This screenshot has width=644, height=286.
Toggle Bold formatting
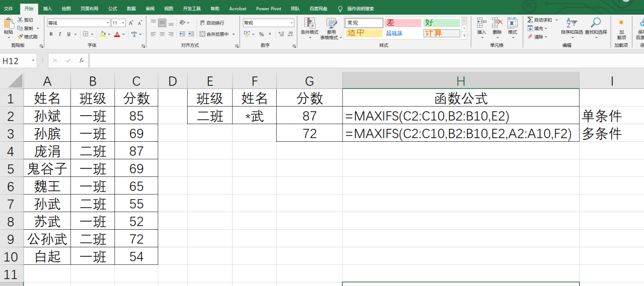click(51, 34)
